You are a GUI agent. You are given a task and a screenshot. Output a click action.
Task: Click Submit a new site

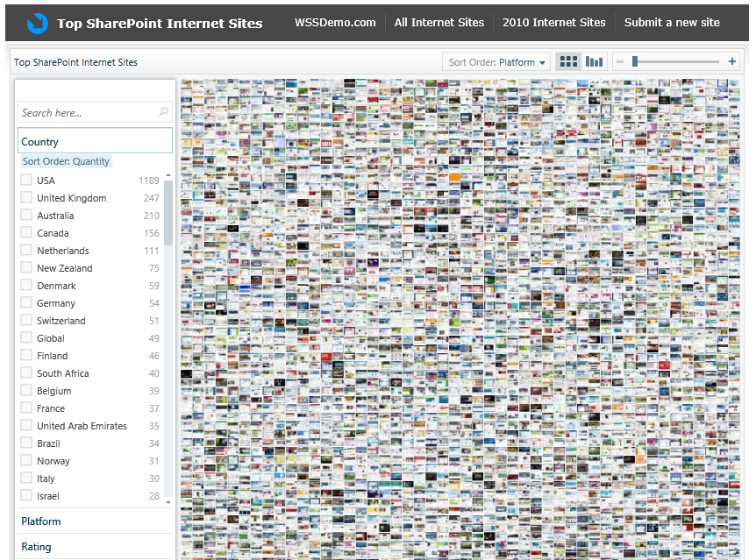[672, 23]
